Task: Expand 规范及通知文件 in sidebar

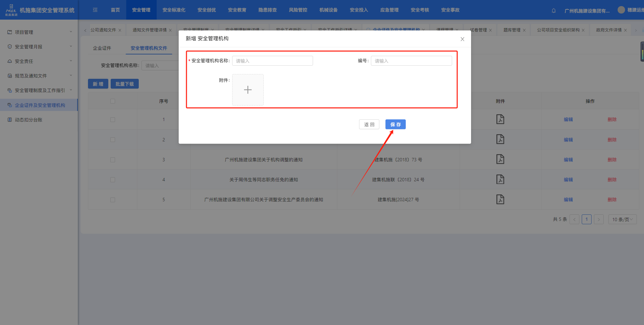Action: 39,76
